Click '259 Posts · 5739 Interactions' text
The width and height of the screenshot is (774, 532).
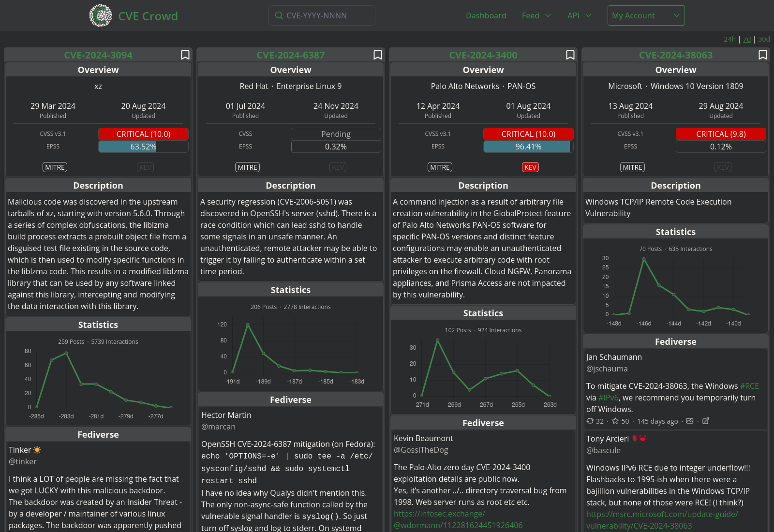98,342
